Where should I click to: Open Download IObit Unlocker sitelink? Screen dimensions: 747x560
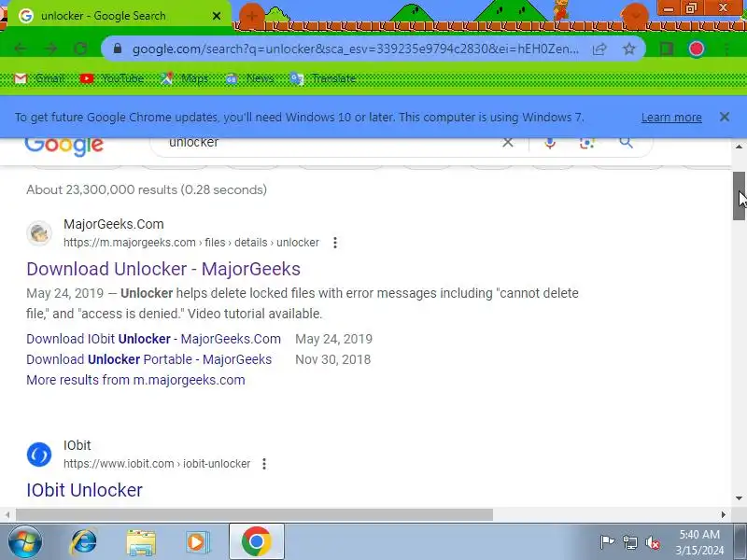[153, 339]
